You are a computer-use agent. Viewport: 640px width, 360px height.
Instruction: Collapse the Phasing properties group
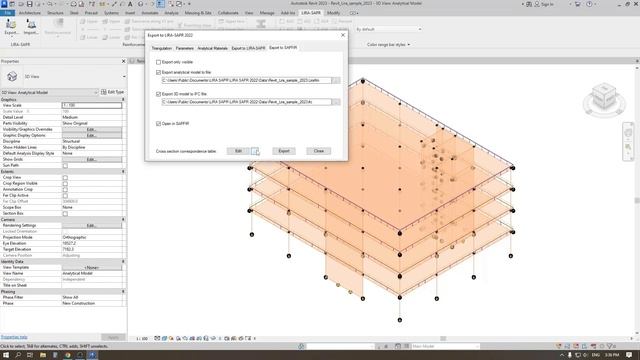123,292
